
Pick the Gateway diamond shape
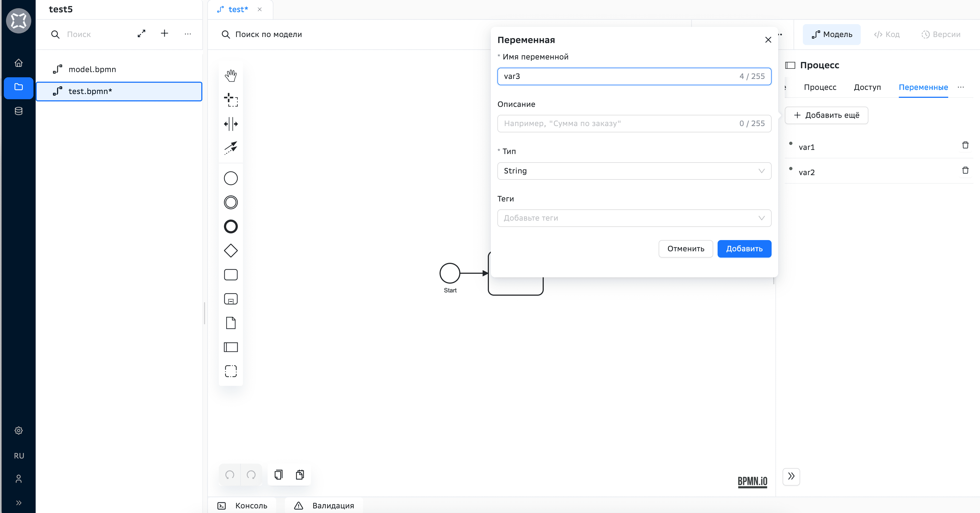231,250
